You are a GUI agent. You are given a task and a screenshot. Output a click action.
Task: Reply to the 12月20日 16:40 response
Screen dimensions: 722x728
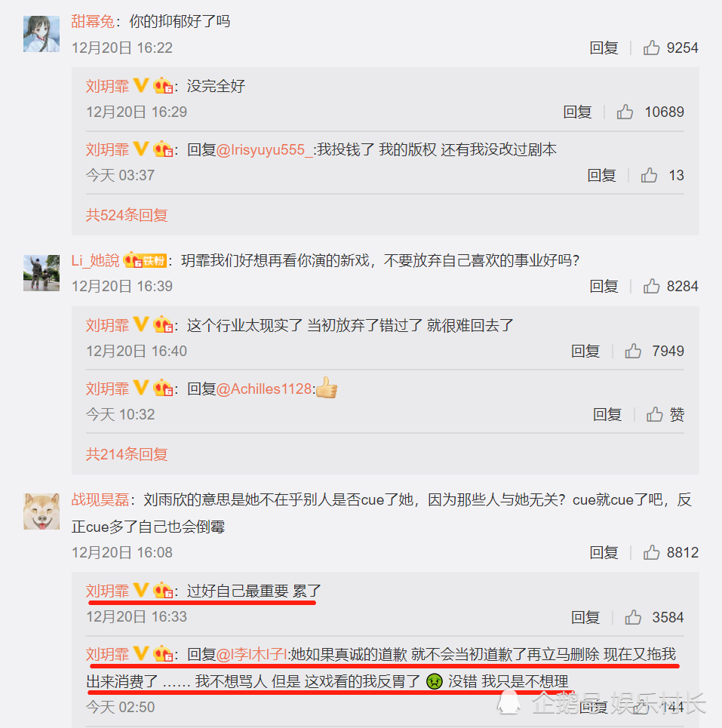[x=585, y=351]
